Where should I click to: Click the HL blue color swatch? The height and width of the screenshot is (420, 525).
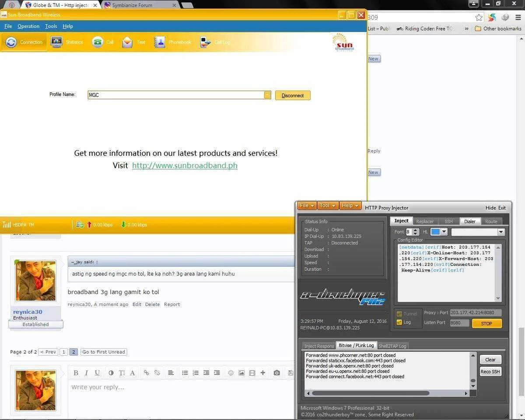tap(435, 232)
